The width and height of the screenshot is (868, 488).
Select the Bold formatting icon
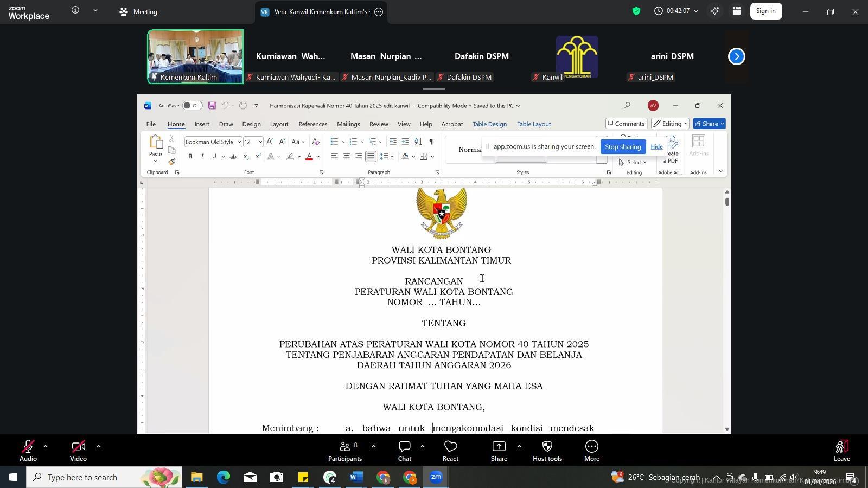point(190,157)
